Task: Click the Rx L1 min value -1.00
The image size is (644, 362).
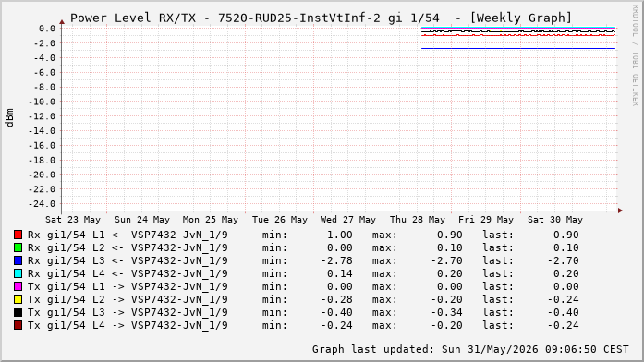Action: (x=337, y=235)
